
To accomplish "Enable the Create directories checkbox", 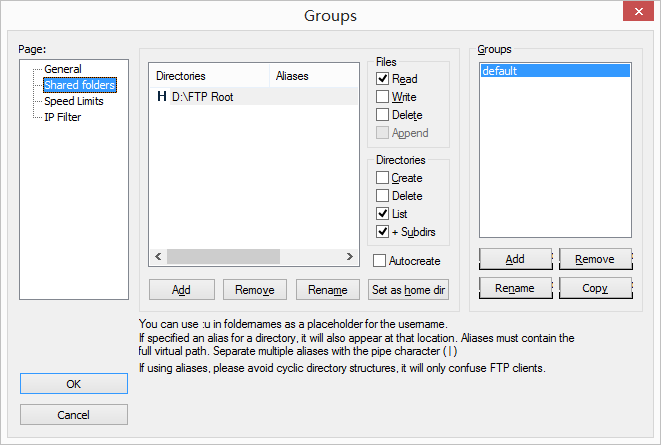I will tap(383, 178).
